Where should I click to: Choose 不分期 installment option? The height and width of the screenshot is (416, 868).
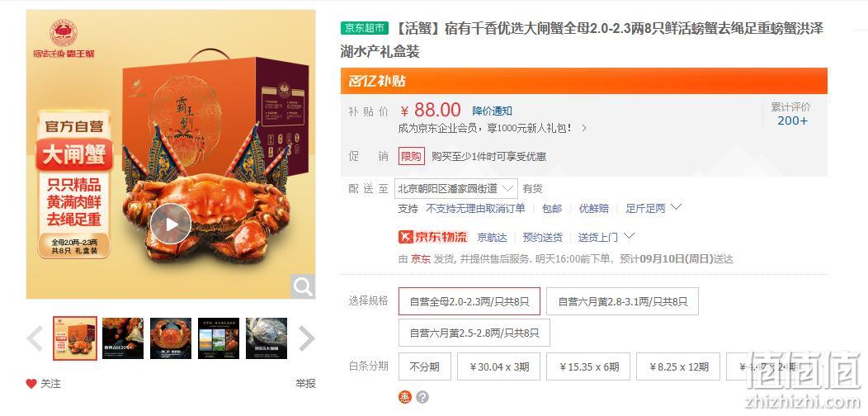tap(425, 366)
